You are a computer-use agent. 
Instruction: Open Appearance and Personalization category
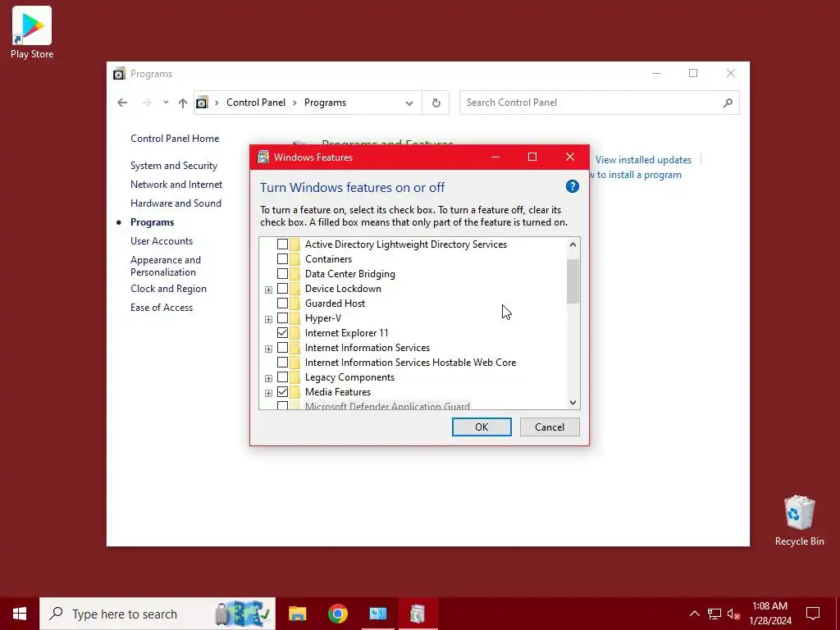point(166,266)
